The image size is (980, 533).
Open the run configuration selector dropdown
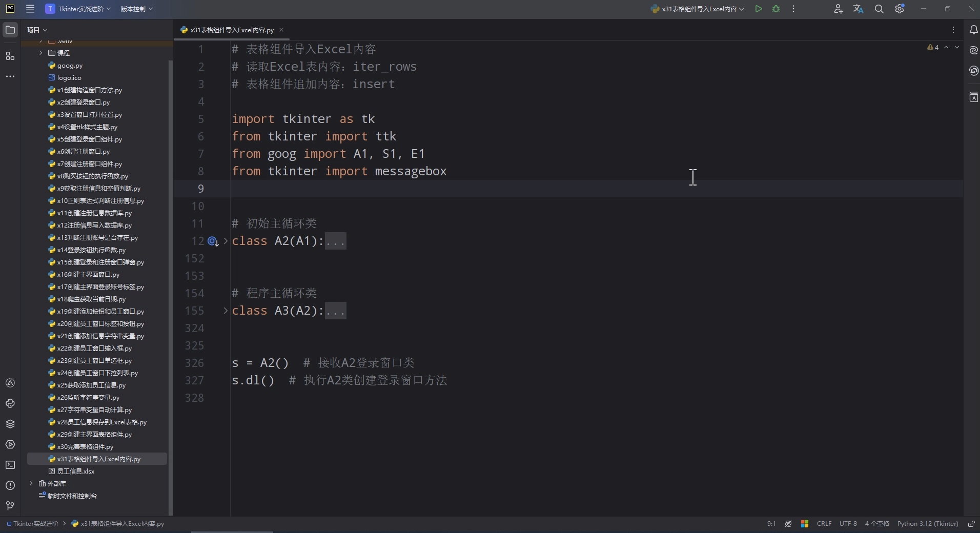tap(697, 9)
